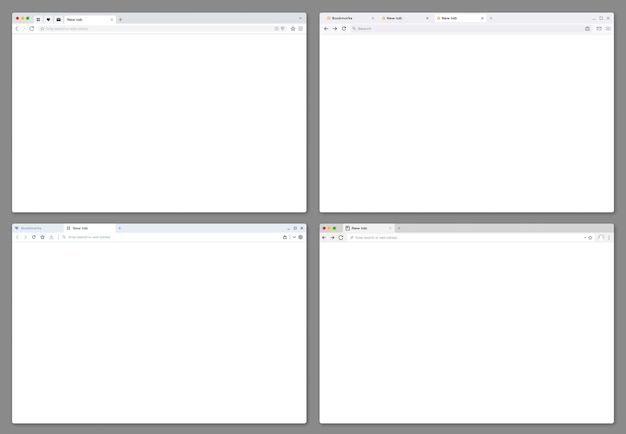Click the forward arrow in bottom-right browser
626x434 pixels.
point(332,238)
